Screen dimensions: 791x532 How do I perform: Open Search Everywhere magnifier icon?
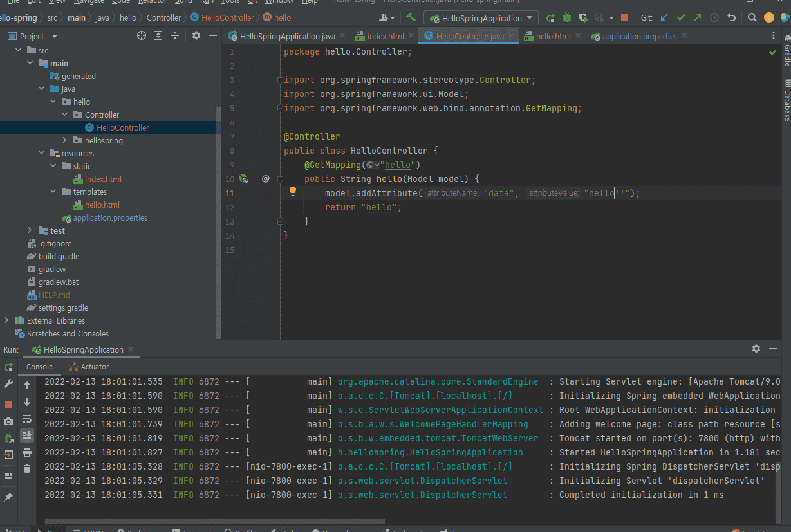(x=752, y=18)
